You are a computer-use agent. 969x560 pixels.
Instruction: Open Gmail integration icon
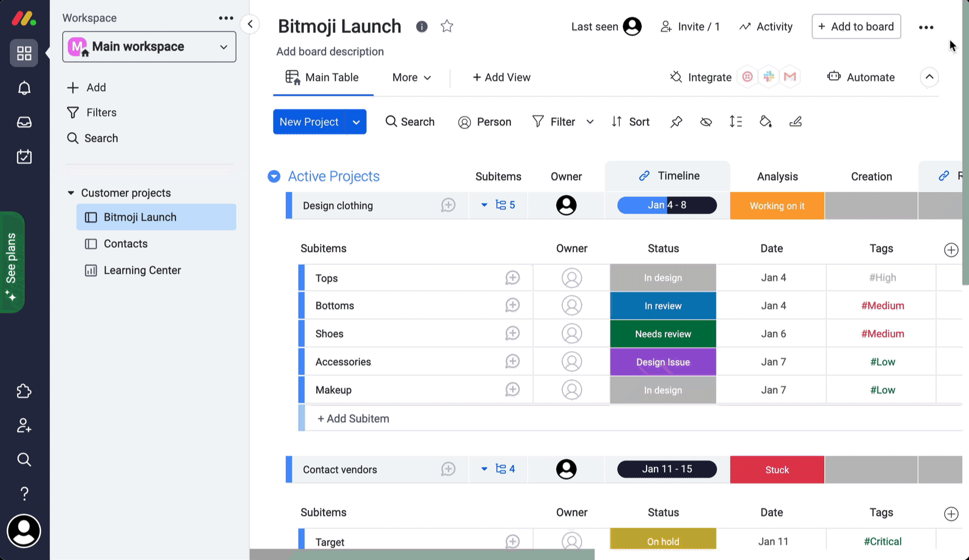click(x=790, y=77)
